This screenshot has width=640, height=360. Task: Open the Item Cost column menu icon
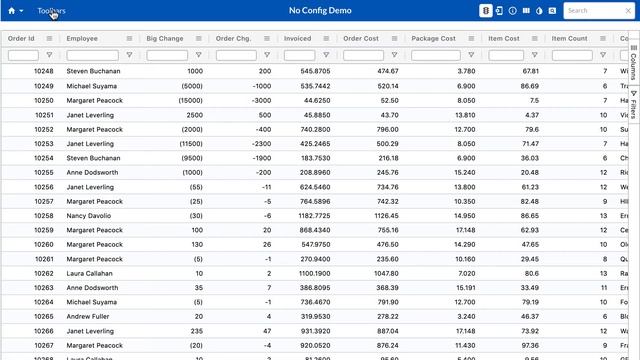(535, 38)
